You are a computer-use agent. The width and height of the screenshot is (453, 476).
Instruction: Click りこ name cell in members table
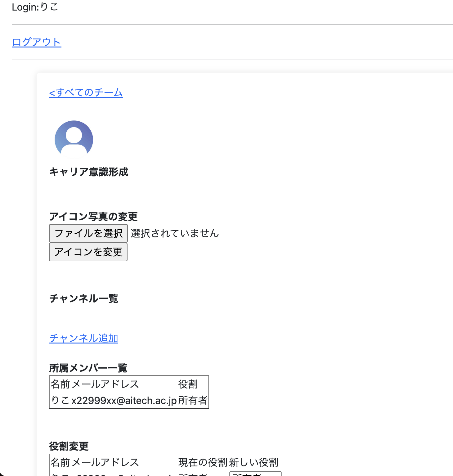point(60,401)
